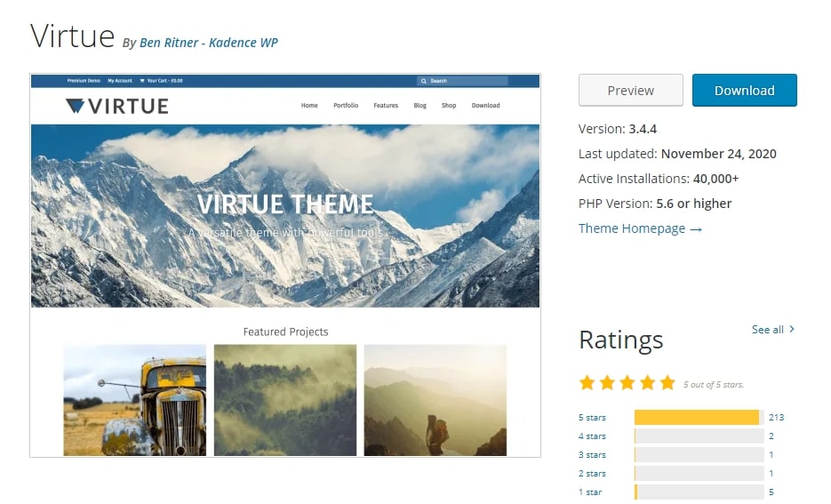This screenshot has height=504, width=831.
Task: Open 4 stars reviews link
Action: coord(592,436)
